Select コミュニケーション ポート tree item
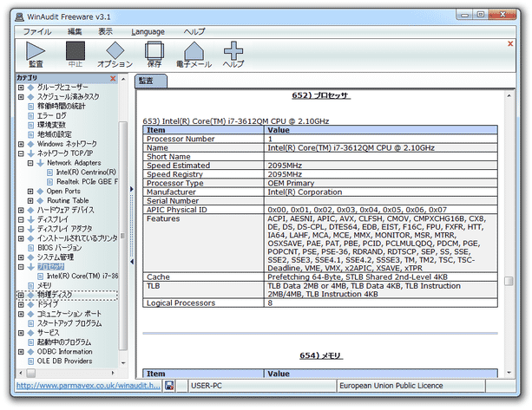The image size is (532, 410). pos(69,314)
